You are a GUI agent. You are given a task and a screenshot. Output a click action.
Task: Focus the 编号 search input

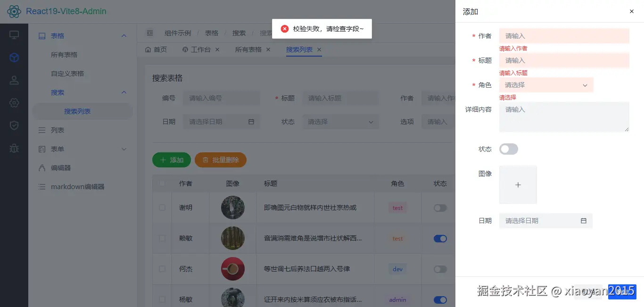222,98
